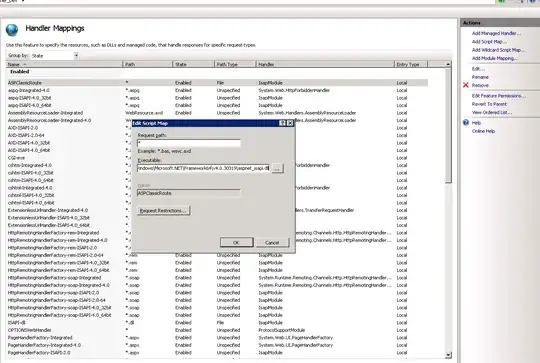Viewport: 540px width, 363px height.
Task: Click the ProtocolSupportModule handler cell
Action: [282, 330]
